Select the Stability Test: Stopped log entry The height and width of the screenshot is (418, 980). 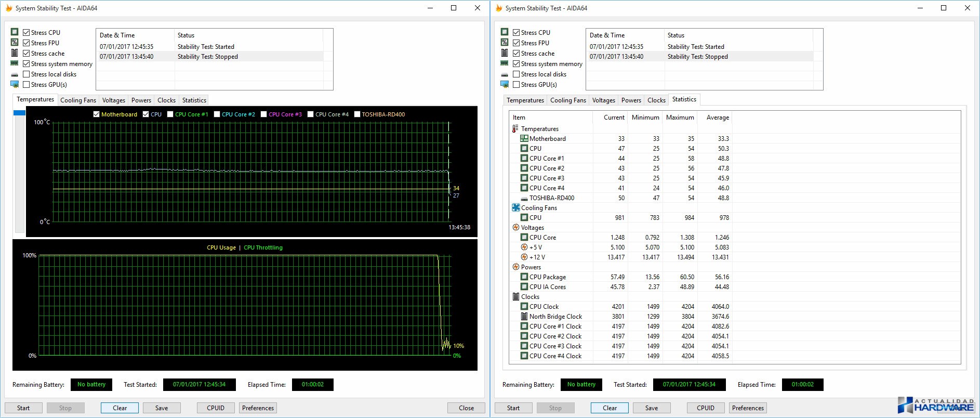[207, 57]
